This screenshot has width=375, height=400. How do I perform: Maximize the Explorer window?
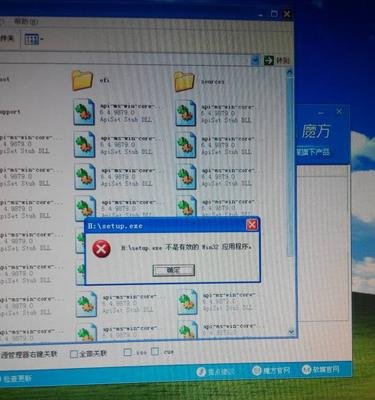(x=274, y=14)
